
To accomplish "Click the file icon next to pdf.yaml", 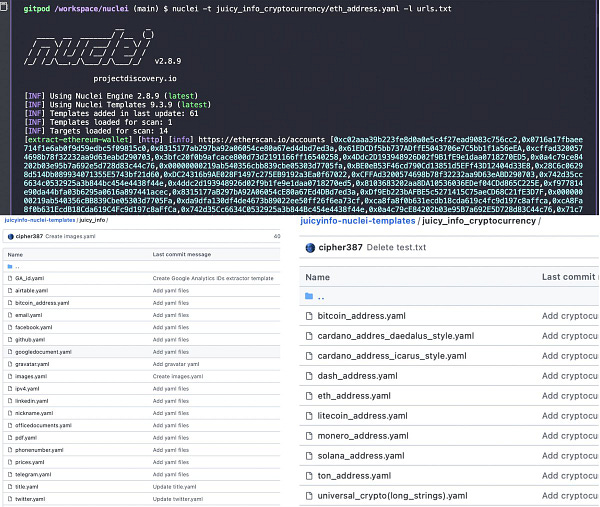I will tap(10, 437).
